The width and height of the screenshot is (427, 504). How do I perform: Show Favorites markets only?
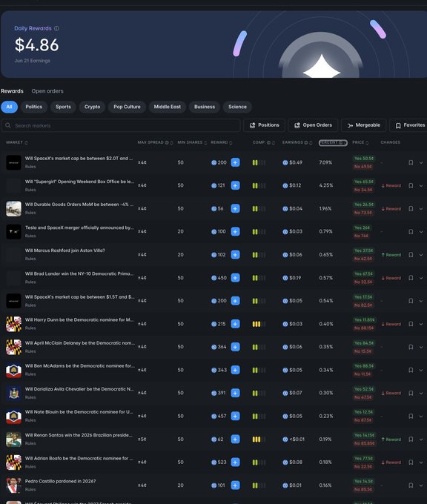pyautogui.click(x=410, y=125)
